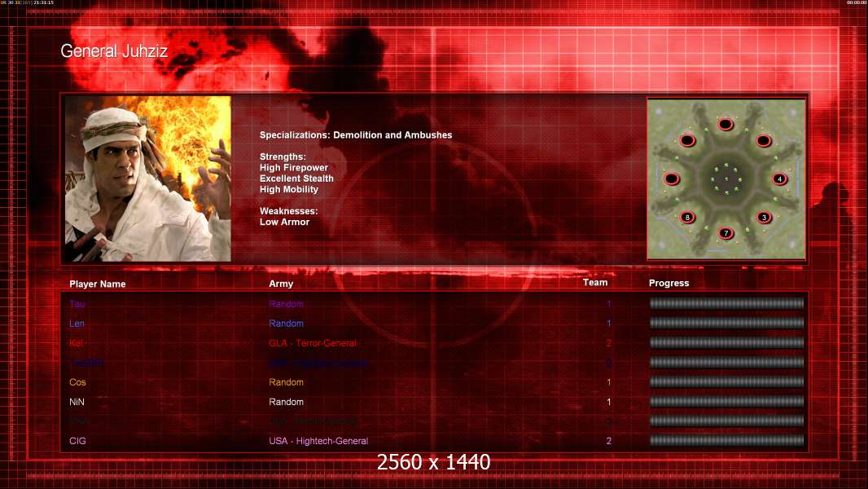Viewport: 868px width, 489px height.
Task: Select the empty start marker at minimap left edge
Action: [672, 178]
